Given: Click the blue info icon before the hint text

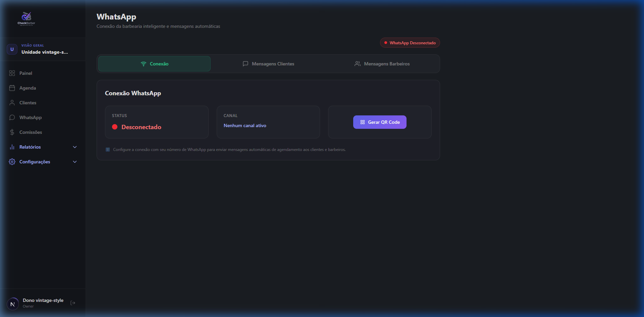Looking at the screenshot, I should pos(108,150).
